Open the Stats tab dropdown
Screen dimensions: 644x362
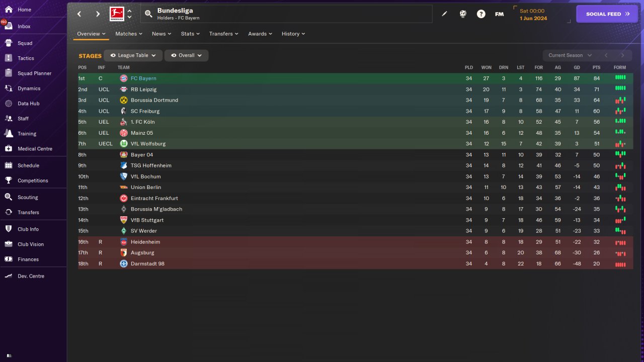(190, 34)
